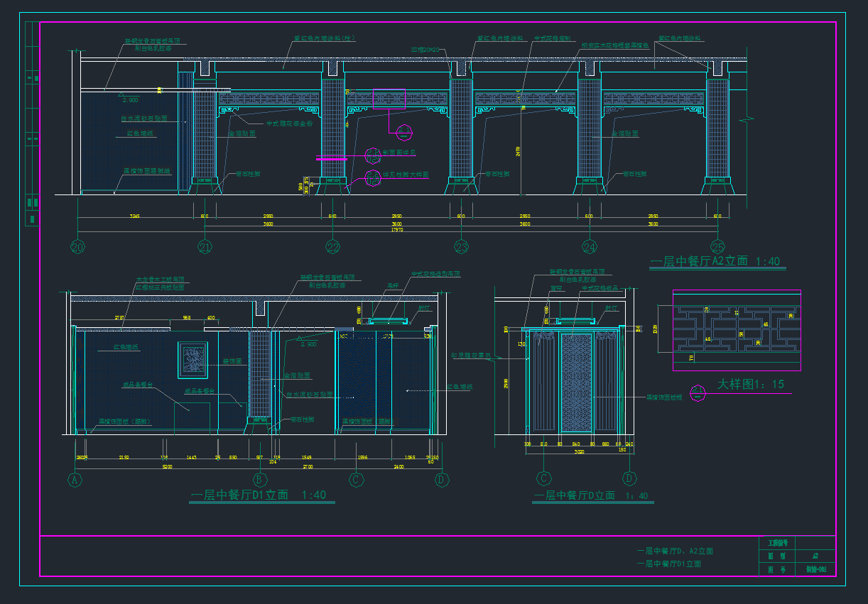Select the break line symbol right of A2 elevation

pos(746,121)
